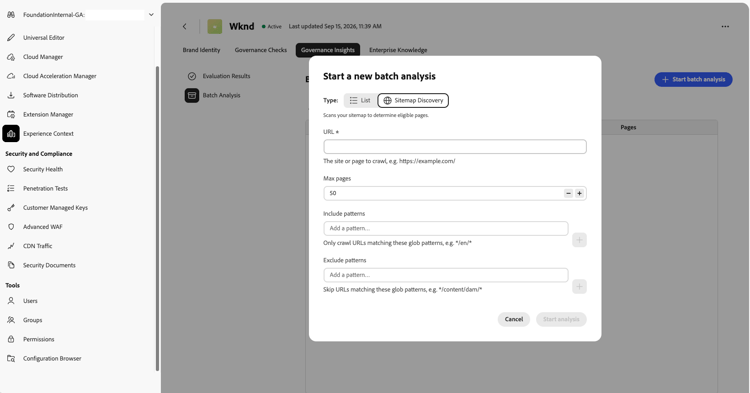
Task: Open the Users person icon
Action: (11, 301)
